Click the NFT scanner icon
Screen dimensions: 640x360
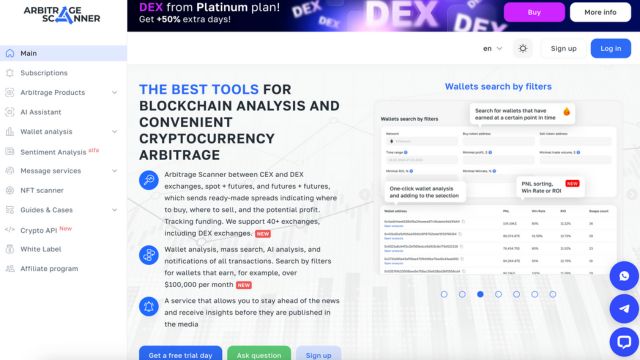point(10,191)
